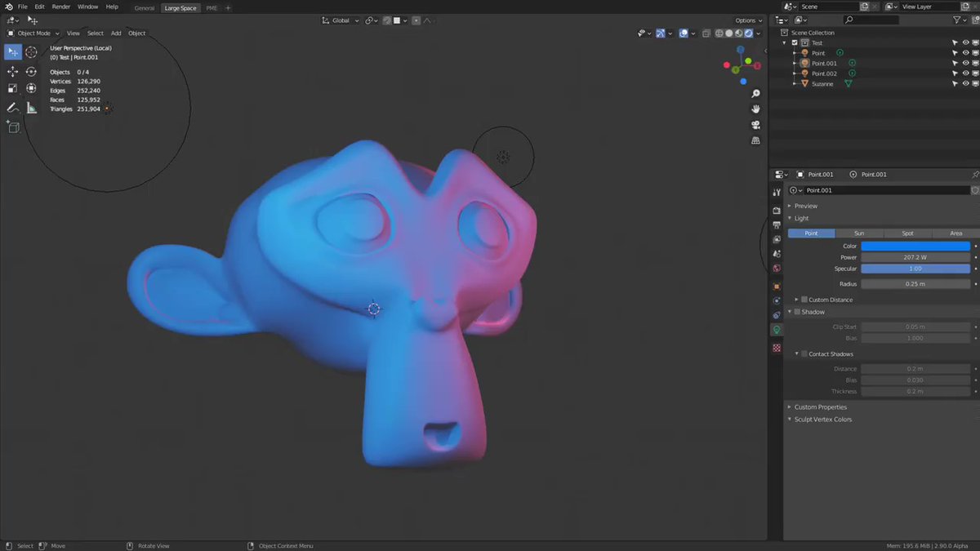Viewport: 980px width, 551px height.
Task: Select the Scale tool
Action: 12,88
